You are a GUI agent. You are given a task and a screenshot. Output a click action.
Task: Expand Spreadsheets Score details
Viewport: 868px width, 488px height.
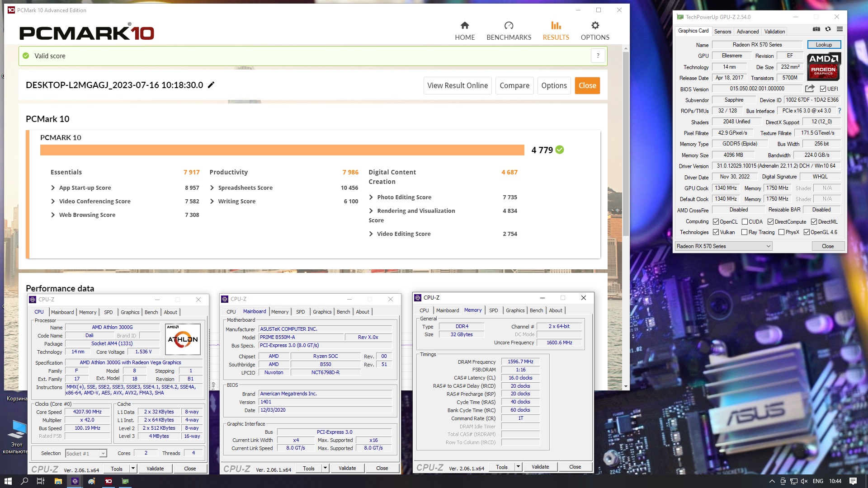click(212, 188)
